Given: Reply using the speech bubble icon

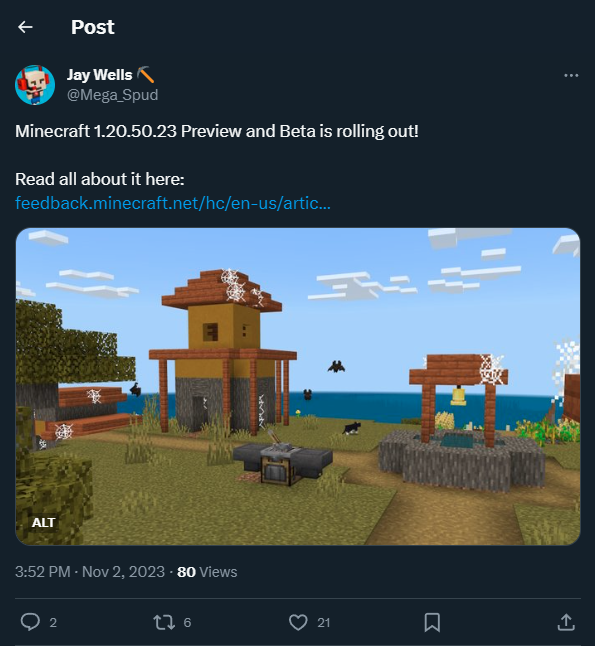Looking at the screenshot, I should (x=30, y=622).
